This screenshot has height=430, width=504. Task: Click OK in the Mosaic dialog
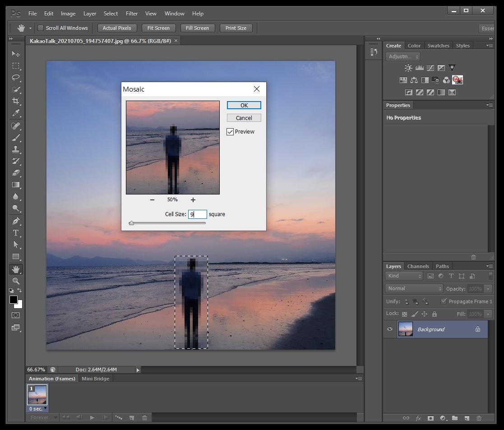pos(244,105)
